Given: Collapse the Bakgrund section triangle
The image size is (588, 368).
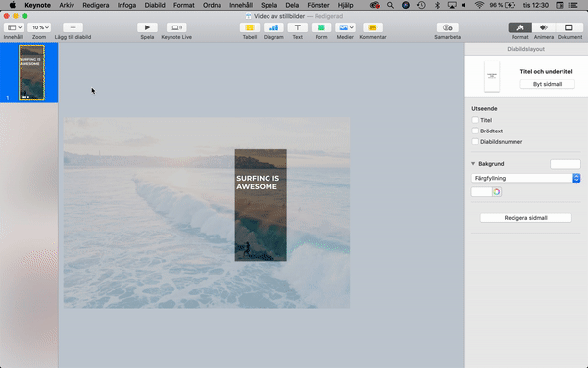Looking at the screenshot, I should 473,163.
